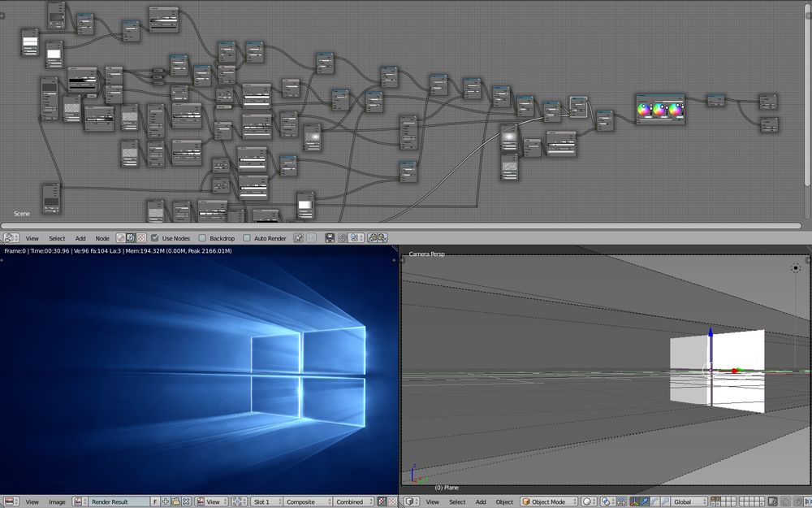Enable Backdrop checkbox
The height and width of the screenshot is (508, 812).
click(x=202, y=238)
